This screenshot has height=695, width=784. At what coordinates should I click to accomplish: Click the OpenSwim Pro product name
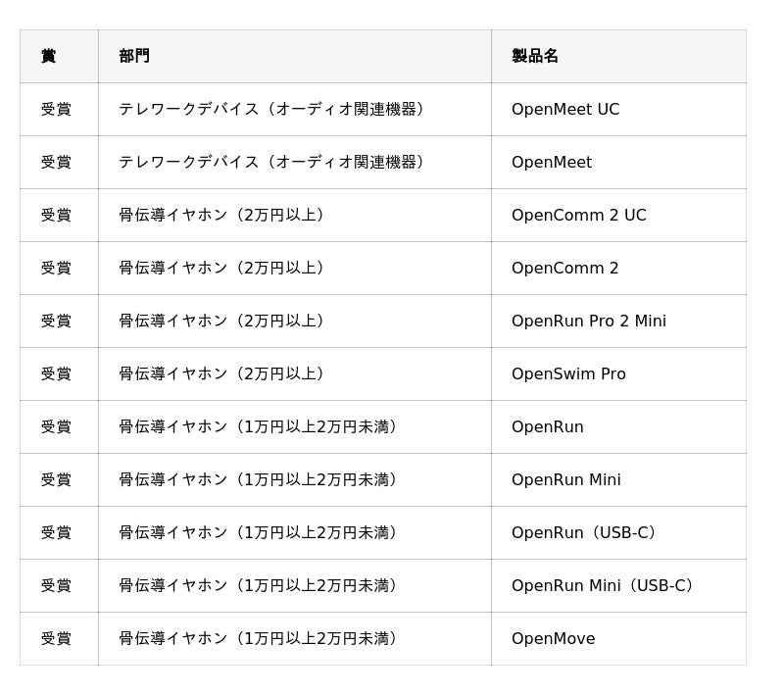[568, 373]
